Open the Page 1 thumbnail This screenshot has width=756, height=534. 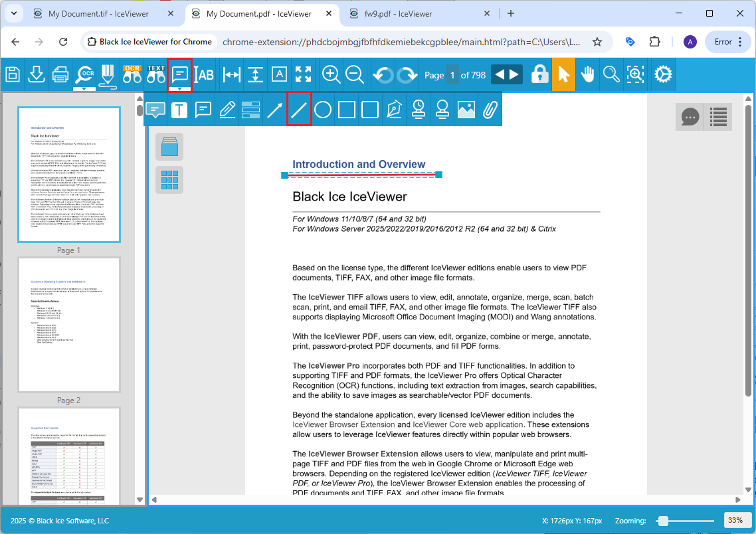69,175
